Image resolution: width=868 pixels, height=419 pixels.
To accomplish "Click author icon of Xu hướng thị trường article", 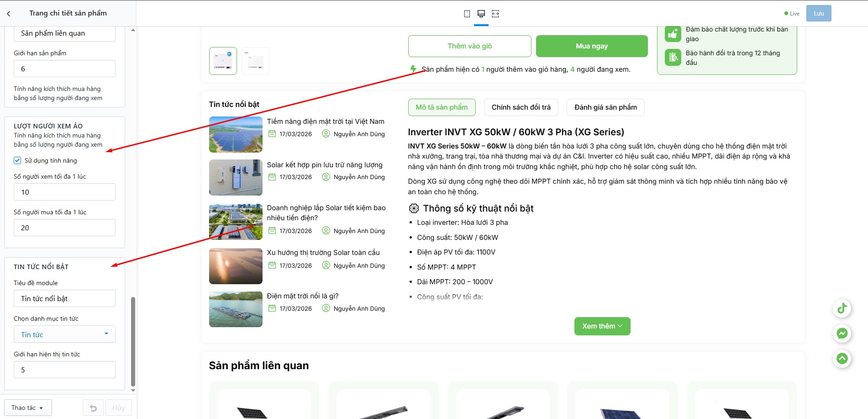I will click(326, 265).
